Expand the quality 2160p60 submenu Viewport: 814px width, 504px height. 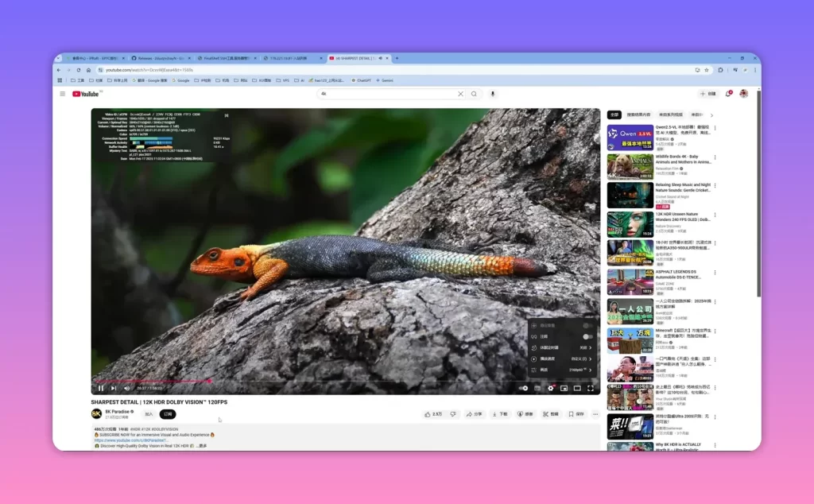(562, 370)
